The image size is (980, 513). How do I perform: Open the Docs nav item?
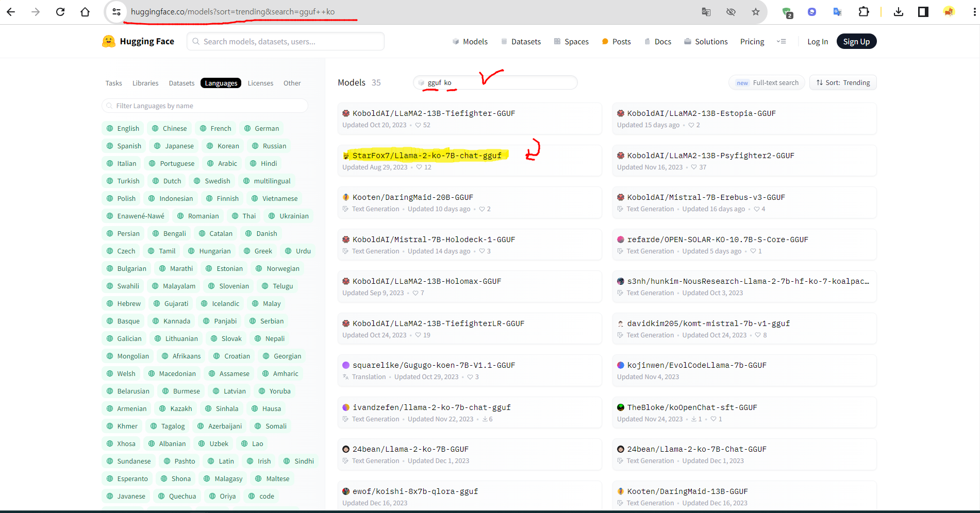658,42
